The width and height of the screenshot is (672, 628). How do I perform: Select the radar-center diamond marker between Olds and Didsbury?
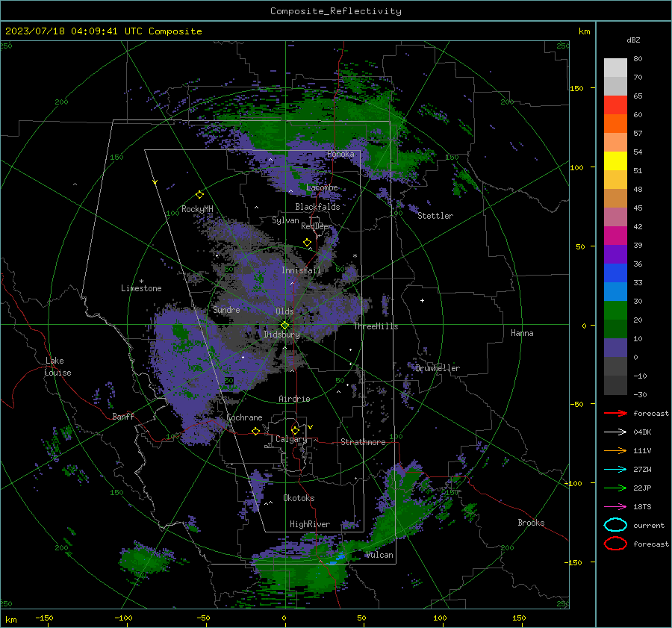tap(285, 325)
